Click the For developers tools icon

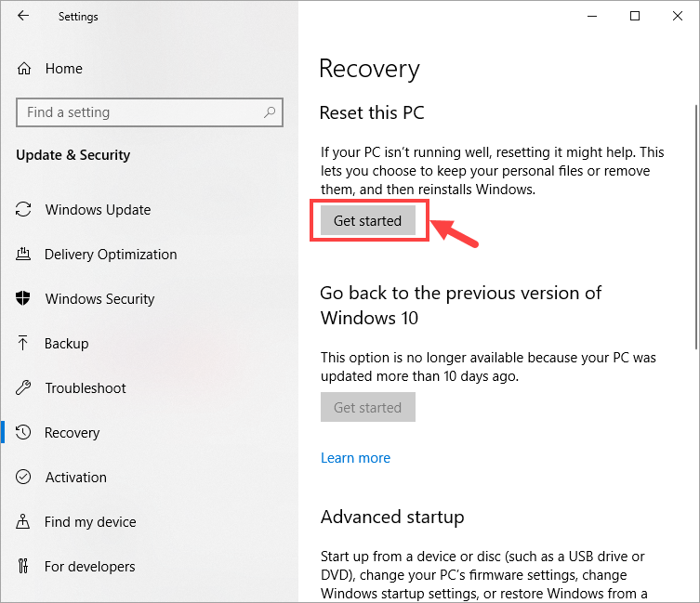click(23, 566)
